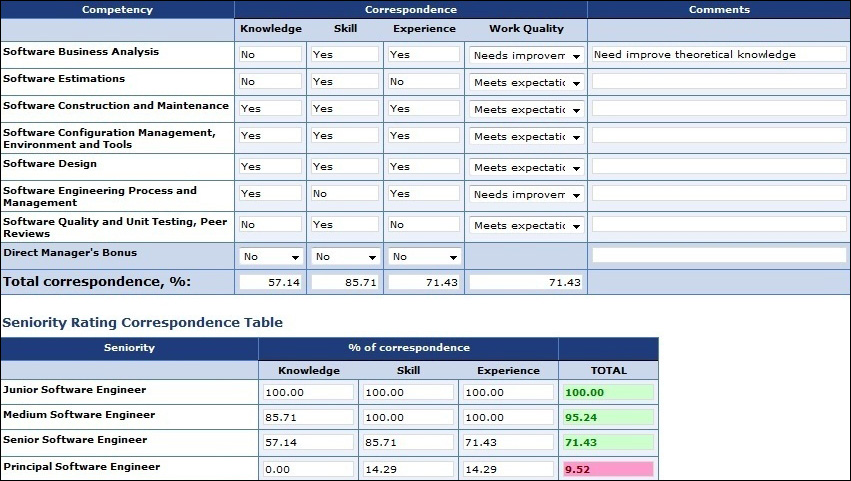Click Junior Software Engineer Skill field

(x=408, y=392)
